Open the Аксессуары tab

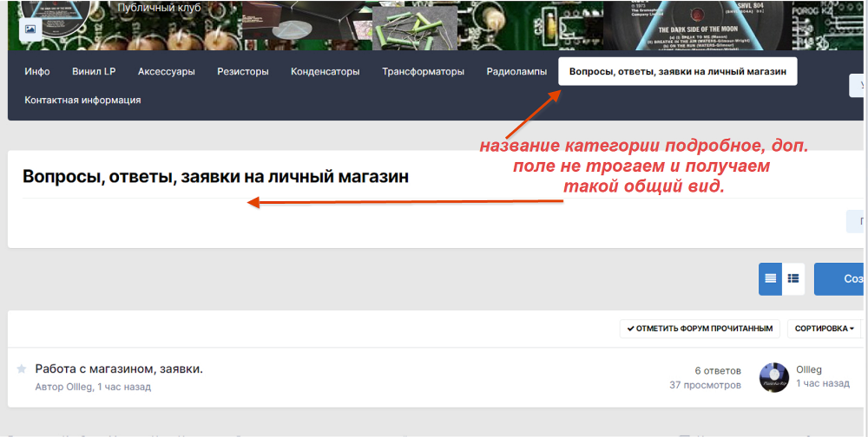click(x=166, y=71)
